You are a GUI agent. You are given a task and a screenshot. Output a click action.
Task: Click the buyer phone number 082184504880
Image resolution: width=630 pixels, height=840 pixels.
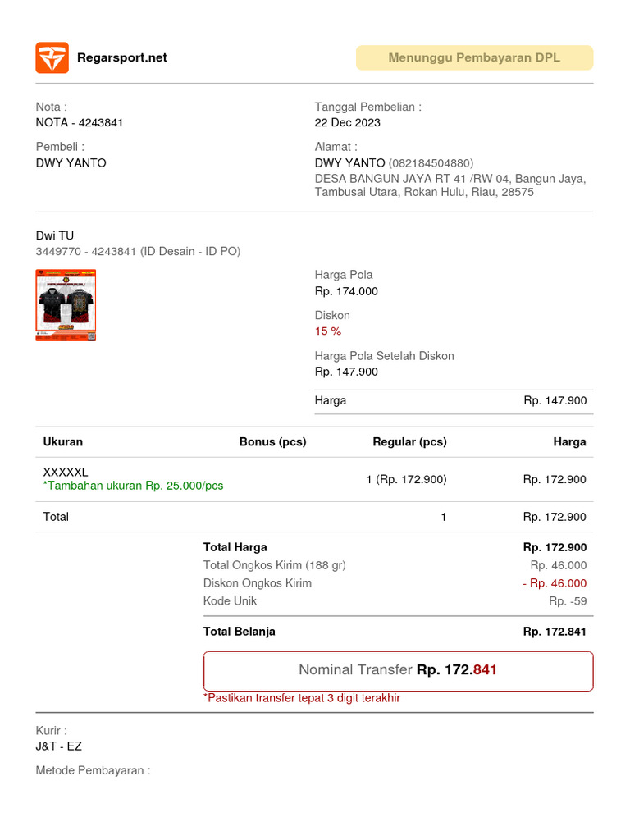431,163
